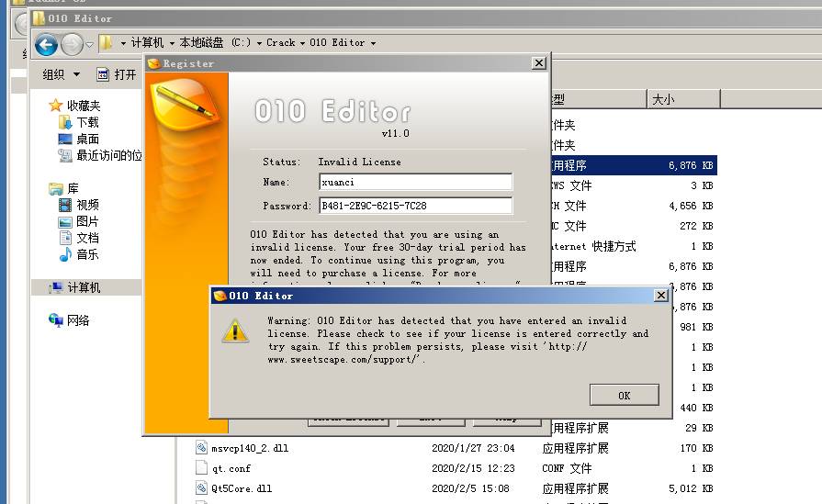The image size is (822, 504).
Task: Click the msvcp140_2.dll file icon
Action: point(202,447)
